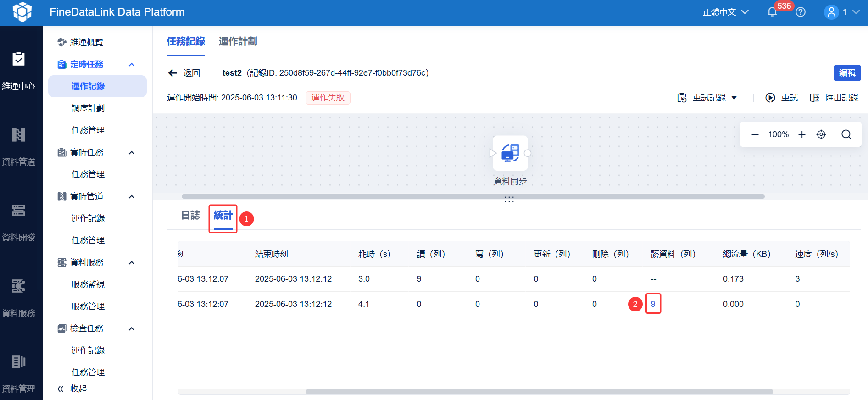This screenshot has width=868, height=400.
Task: Click the 髒資料 (列) column header
Action: tap(673, 254)
